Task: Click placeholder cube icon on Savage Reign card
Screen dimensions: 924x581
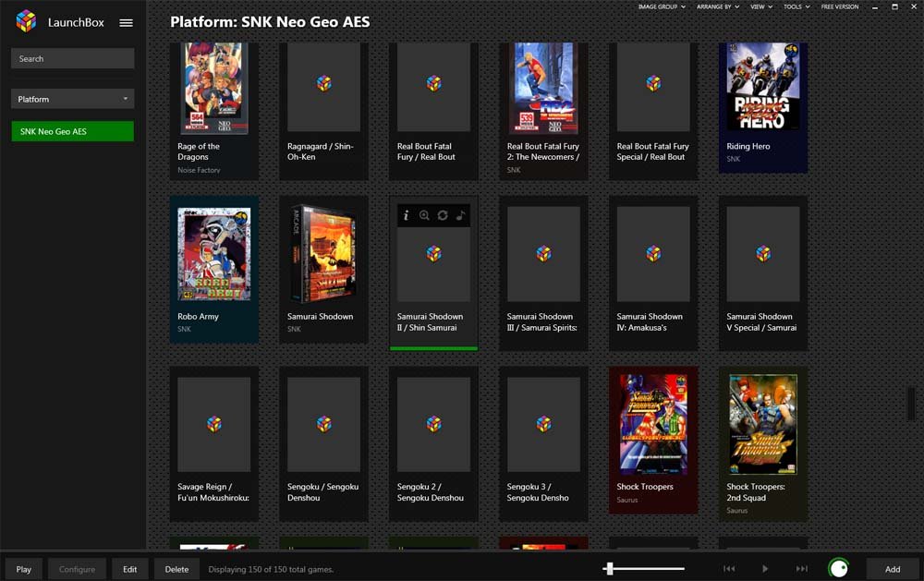Action: click(214, 424)
